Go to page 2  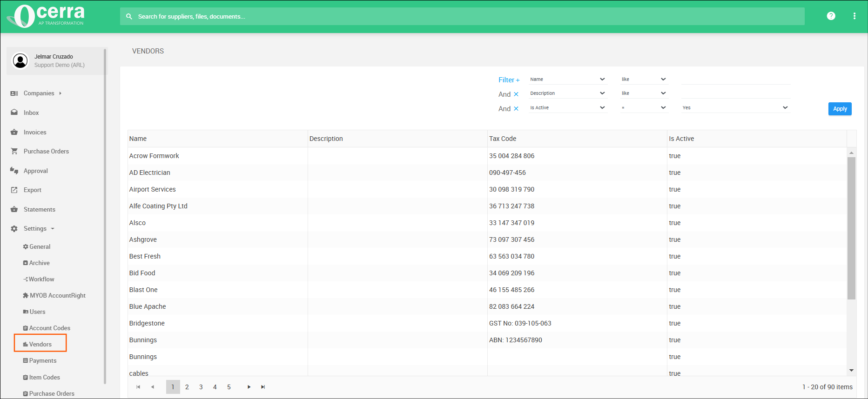tap(187, 387)
